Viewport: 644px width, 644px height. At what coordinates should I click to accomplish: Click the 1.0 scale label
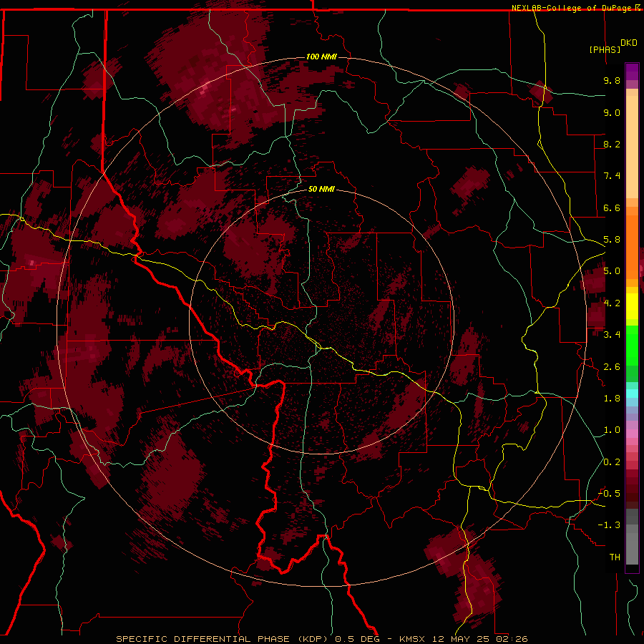612,430
